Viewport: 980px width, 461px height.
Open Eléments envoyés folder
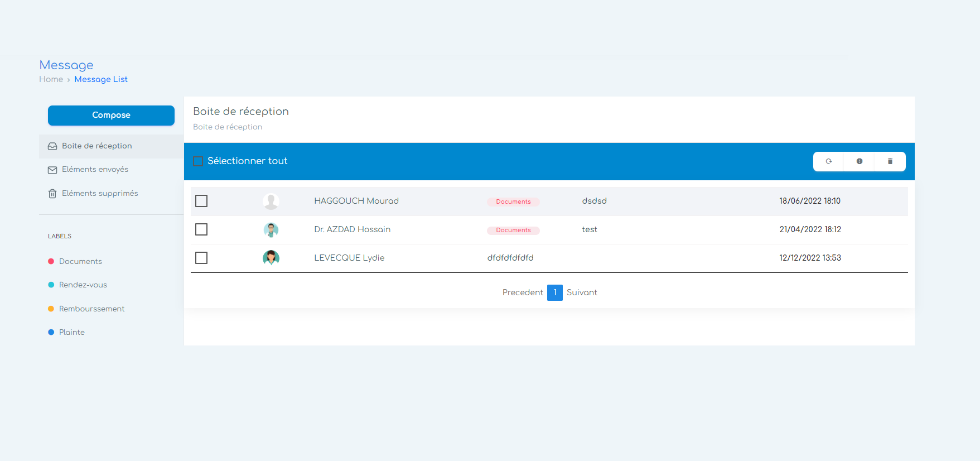tap(95, 170)
